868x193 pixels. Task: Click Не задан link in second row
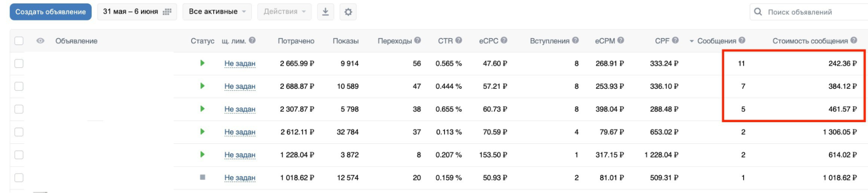[x=240, y=87]
